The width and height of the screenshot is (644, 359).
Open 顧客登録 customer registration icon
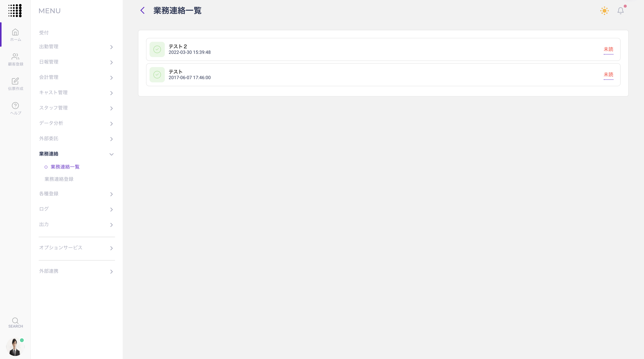15,59
